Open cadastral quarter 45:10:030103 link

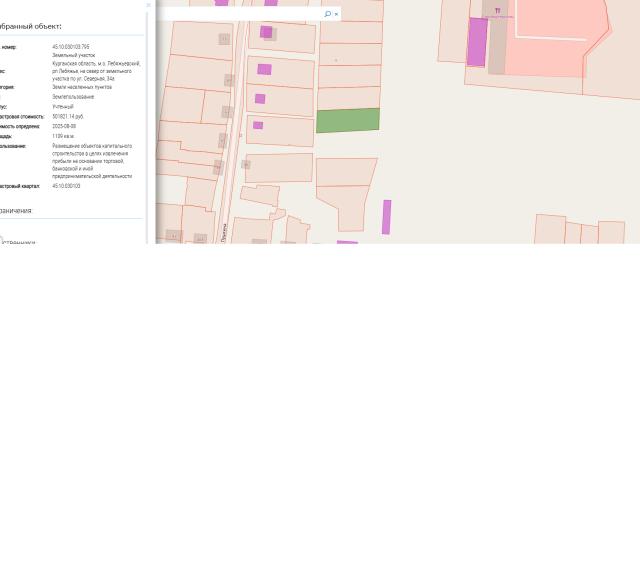66,186
